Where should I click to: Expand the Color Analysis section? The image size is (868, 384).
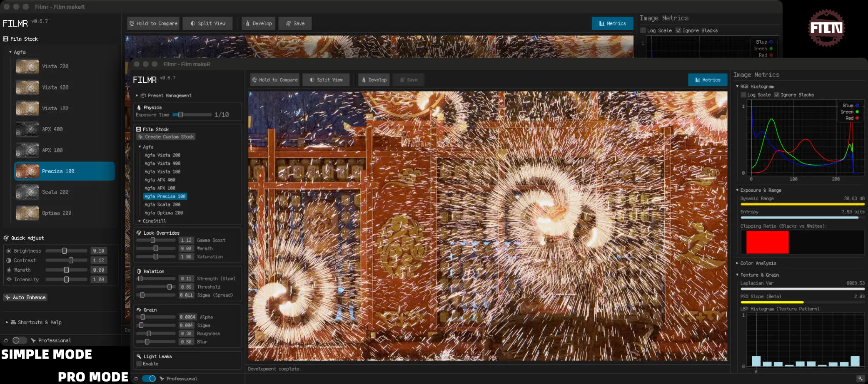737,263
